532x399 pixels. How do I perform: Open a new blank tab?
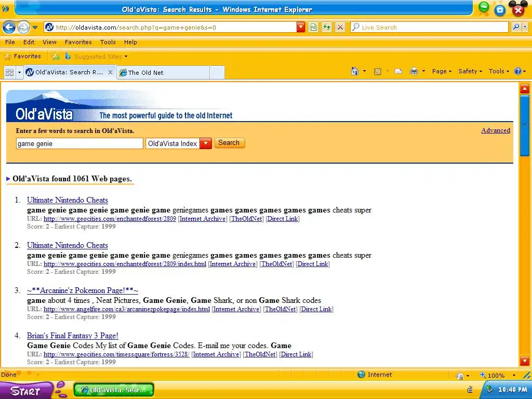tap(217, 73)
